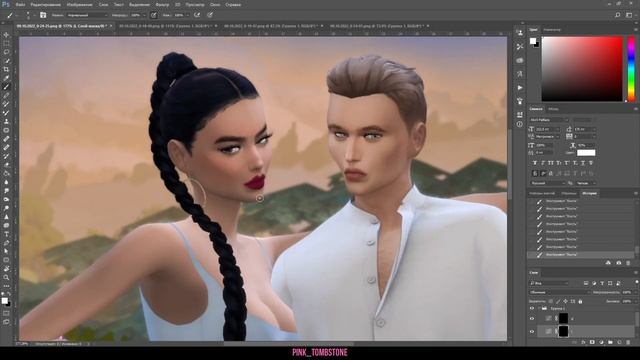Open the collapsed Actions panel play icon
The height and width of the screenshot is (360, 640).
[x=520, y=87]
